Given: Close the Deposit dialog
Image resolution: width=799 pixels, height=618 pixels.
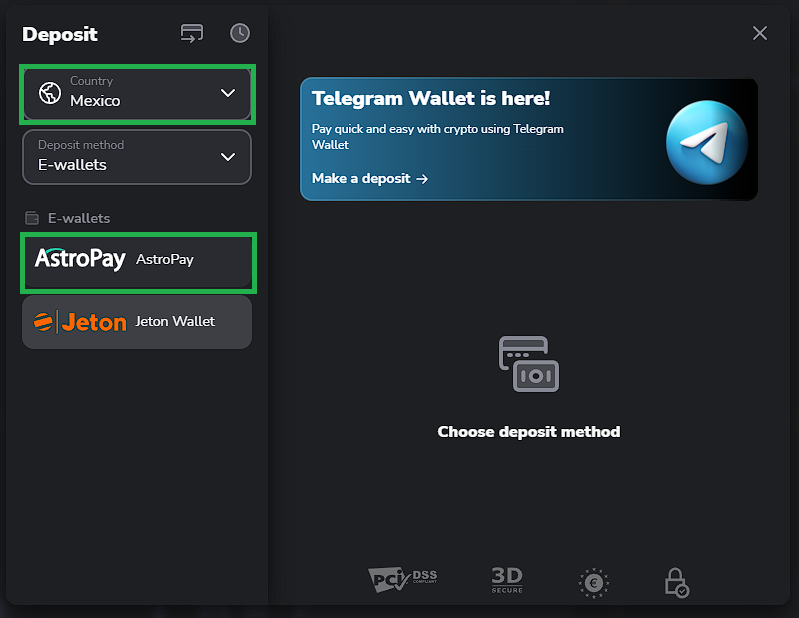Looking at the screenshot, I should [x=760, y=33].
